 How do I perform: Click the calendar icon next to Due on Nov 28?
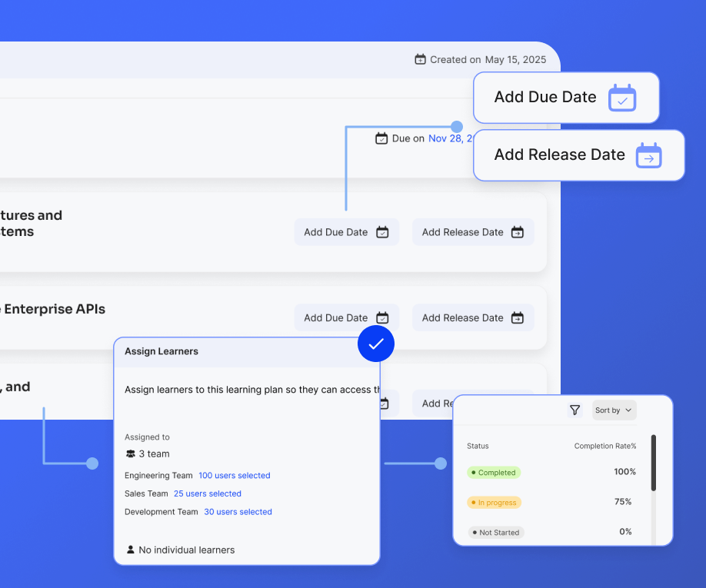381,138
